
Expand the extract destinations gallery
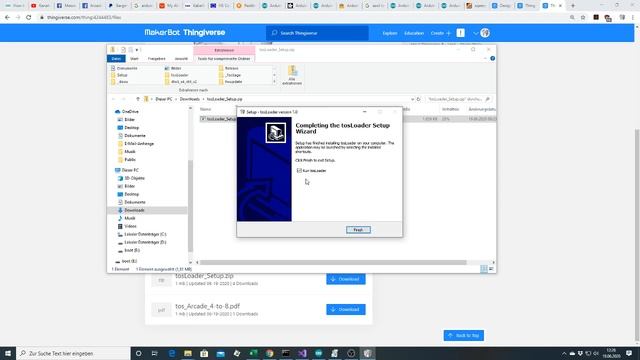[x=274, y=82]
